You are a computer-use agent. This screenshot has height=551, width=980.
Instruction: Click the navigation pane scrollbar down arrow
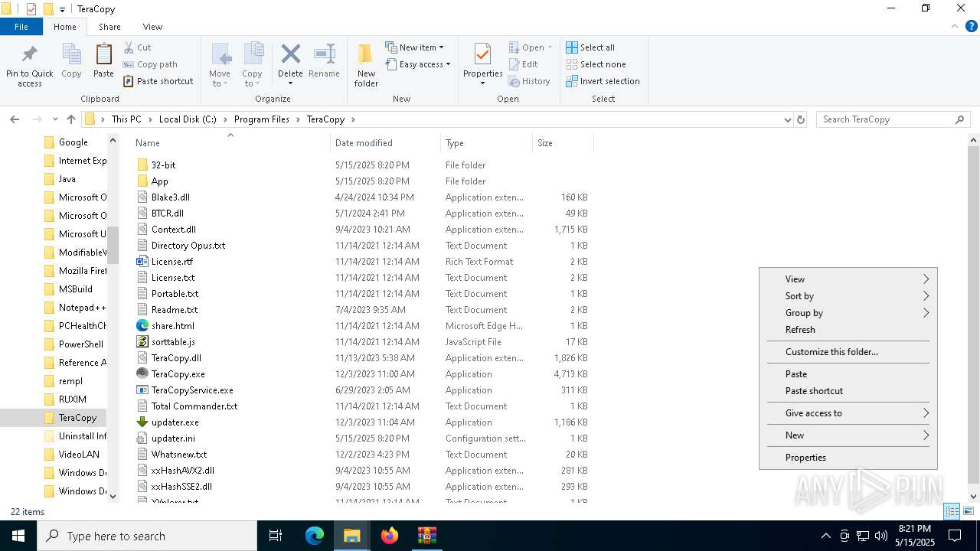pos(113,496)
